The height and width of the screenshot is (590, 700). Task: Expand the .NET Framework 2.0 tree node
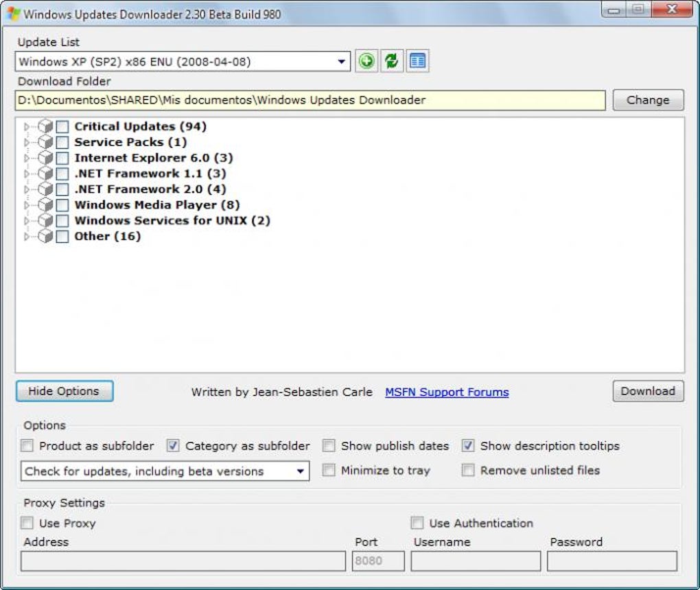pyautogui.click(x=26, y=189)
